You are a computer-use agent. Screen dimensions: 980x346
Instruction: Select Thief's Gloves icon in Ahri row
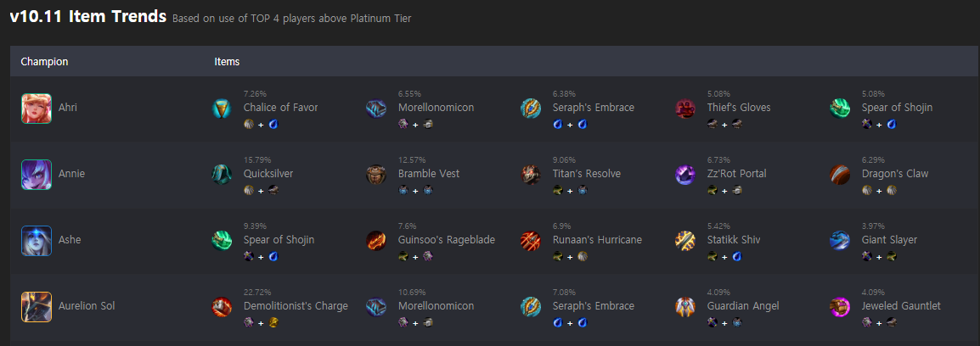click(685, 108)
